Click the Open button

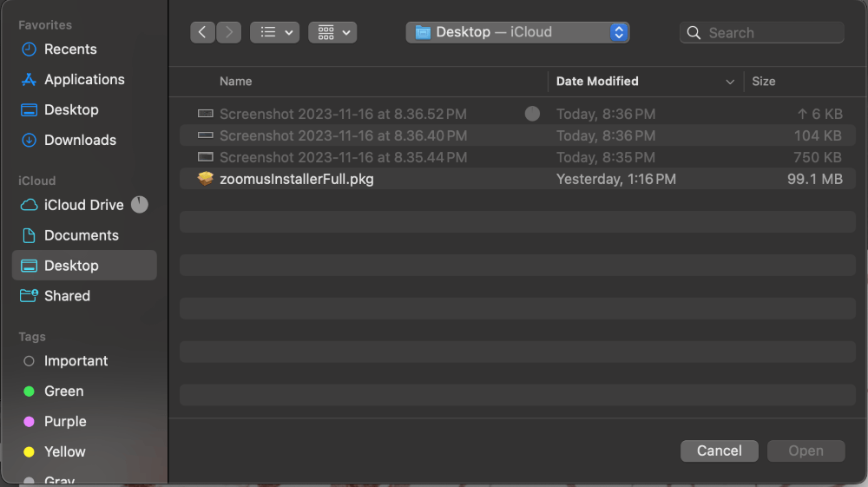(x=806, y=451)
